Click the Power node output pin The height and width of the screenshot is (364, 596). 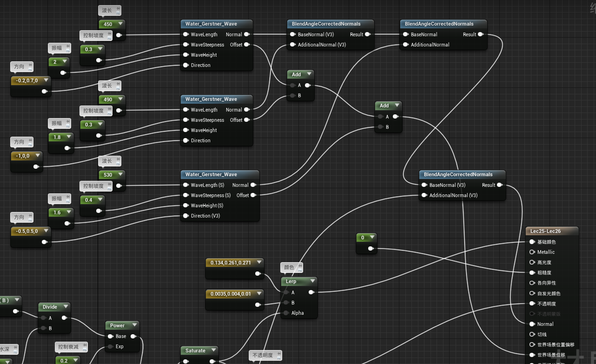point(133,336)
